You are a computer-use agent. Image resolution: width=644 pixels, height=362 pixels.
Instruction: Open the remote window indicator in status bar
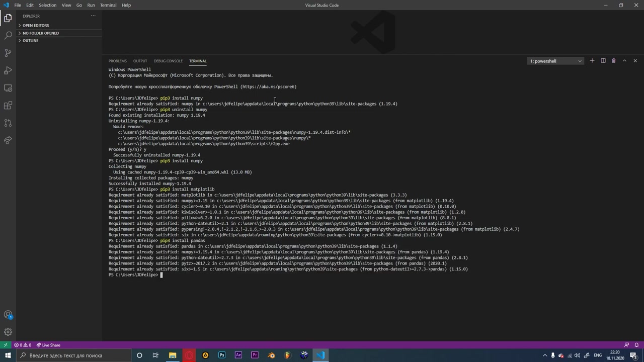(x=6, y=345)
